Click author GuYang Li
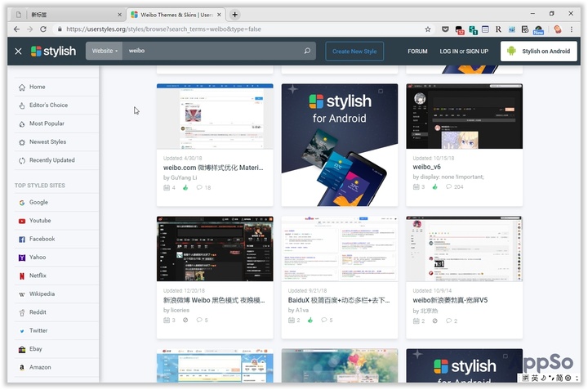588x390 pixels. (x=184, y=177)
